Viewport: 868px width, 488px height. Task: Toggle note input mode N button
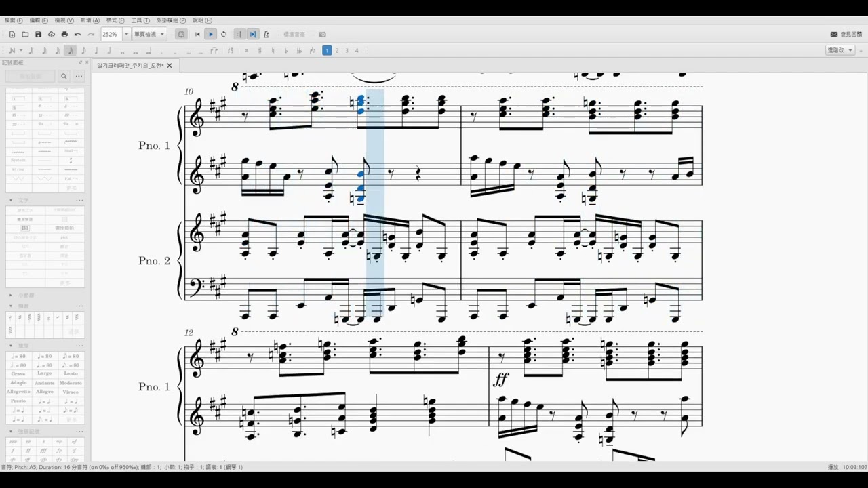[x=12, y=50]
